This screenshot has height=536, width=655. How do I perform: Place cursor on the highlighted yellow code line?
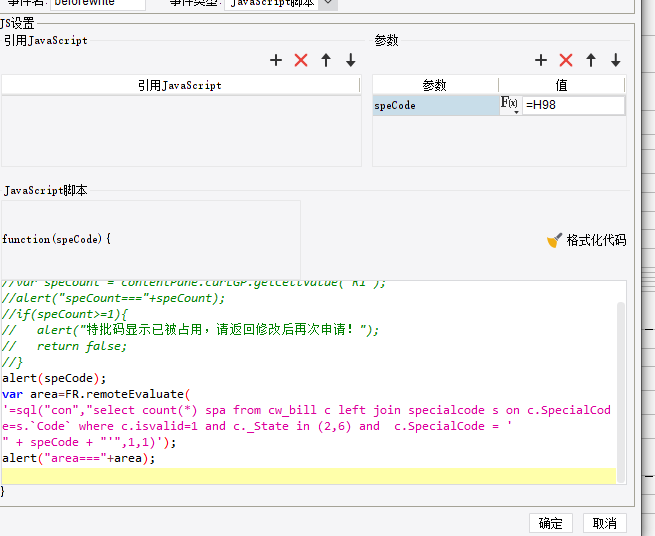[309, 476]
